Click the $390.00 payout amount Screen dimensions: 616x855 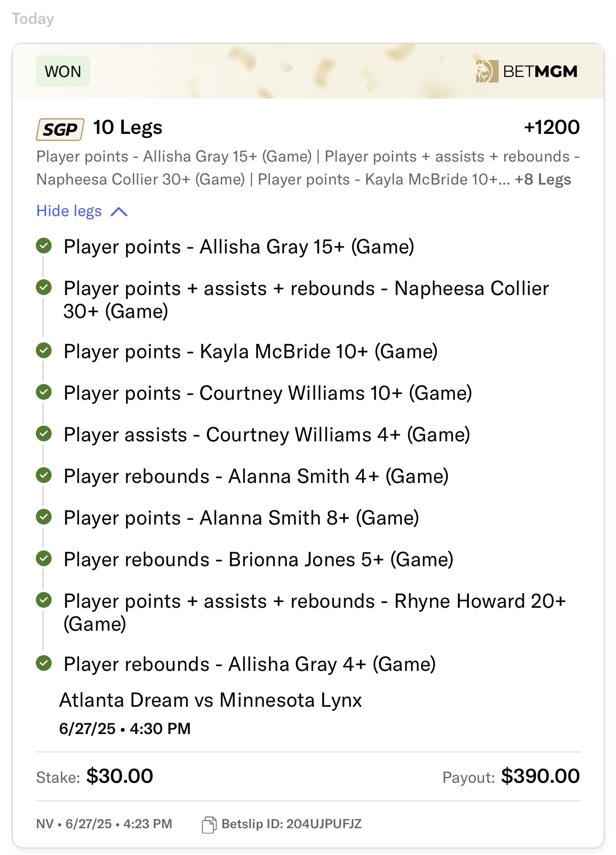[x=540, y=776]
